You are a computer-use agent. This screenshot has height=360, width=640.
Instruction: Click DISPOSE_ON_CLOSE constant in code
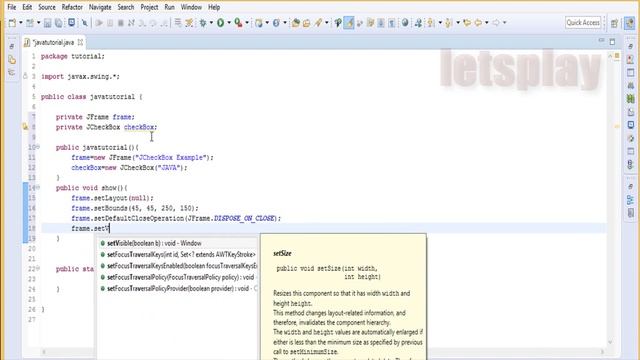(244, 218)
